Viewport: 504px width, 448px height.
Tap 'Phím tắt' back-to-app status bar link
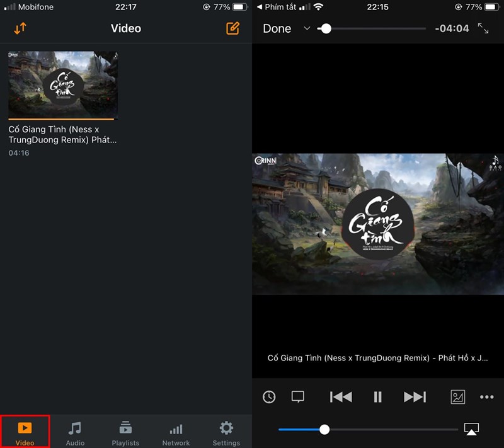[277, 7]
